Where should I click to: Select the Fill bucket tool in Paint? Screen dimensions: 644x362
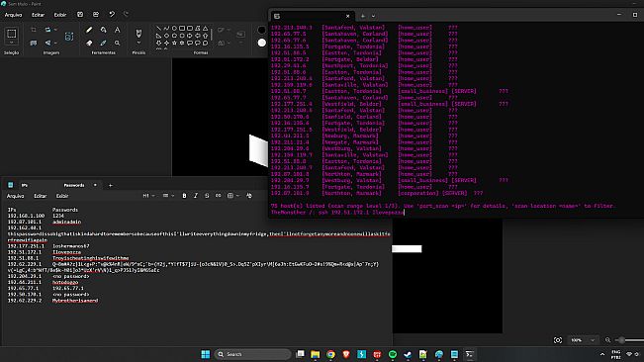click(104, 30)
